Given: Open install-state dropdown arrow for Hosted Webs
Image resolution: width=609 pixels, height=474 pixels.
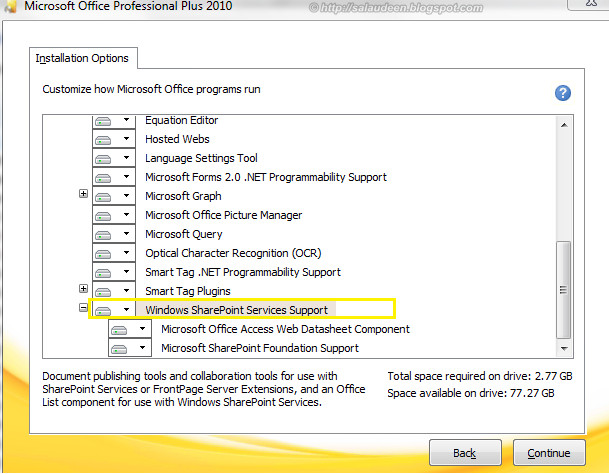Looking at the screenshot, I should pos(126,138).
